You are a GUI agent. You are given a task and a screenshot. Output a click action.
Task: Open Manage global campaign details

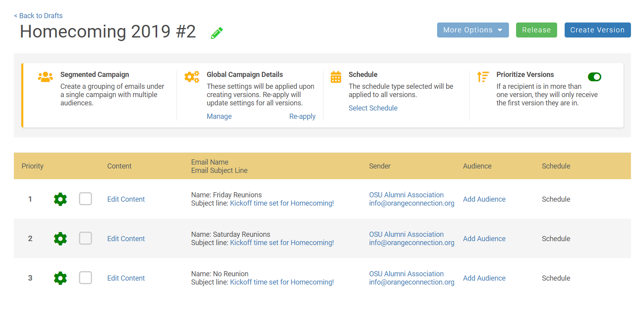coord(219,116)
